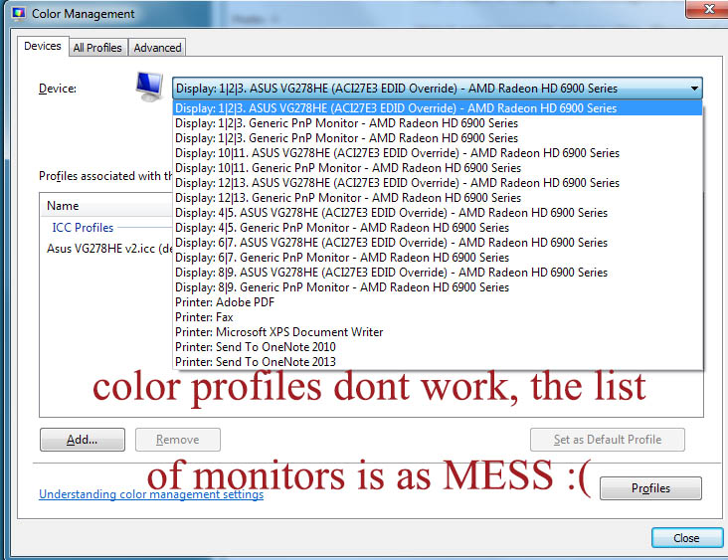Click the monitor icon beside Device

point(149,87)
